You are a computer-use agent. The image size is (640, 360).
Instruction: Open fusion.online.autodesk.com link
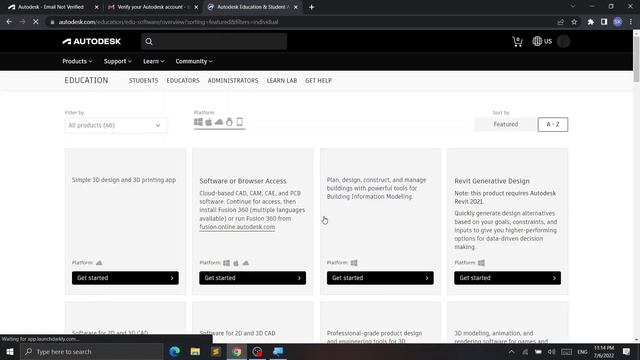tap(237, 227)
